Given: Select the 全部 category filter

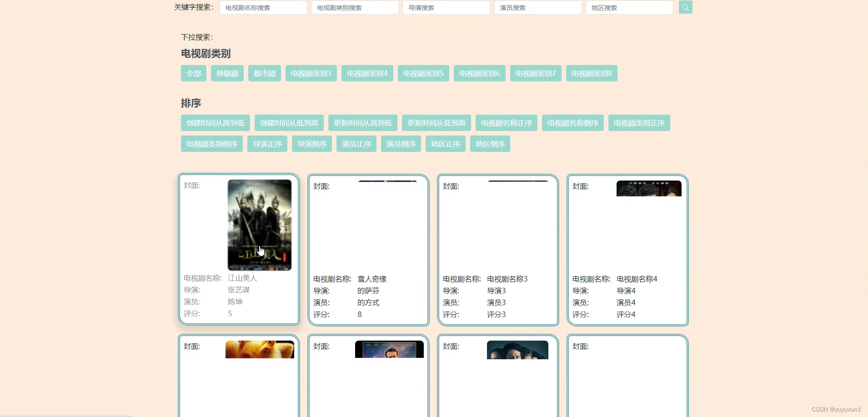Looking at the screenshot, I should [194, 73].
